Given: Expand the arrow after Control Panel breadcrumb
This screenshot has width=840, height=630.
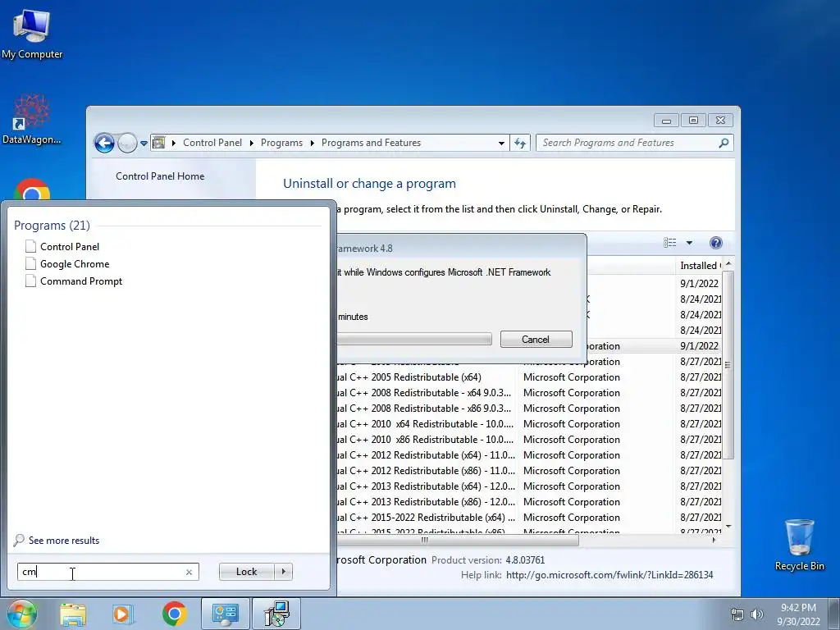Looking at the screenshot, I should [x=251, y=143].
